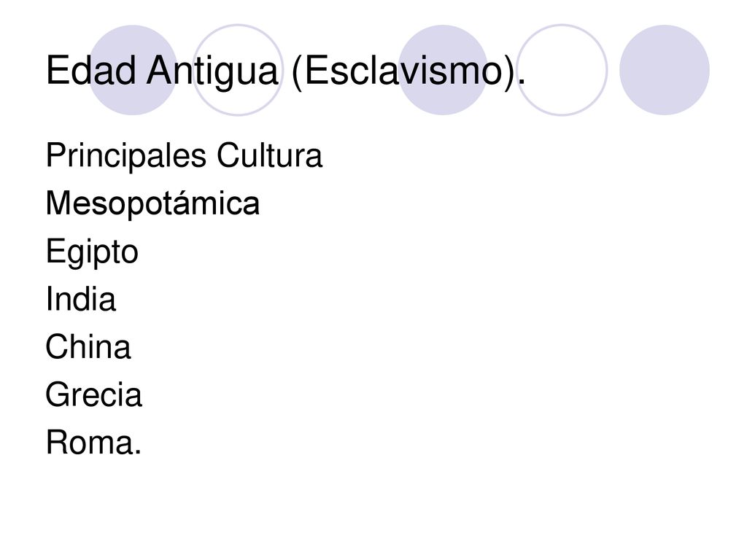The height and width of the screenshot is (560, 747).
Task: Click the slide title 'Edad Antigua (Esclavismo).'
Action: coord(286,71)
